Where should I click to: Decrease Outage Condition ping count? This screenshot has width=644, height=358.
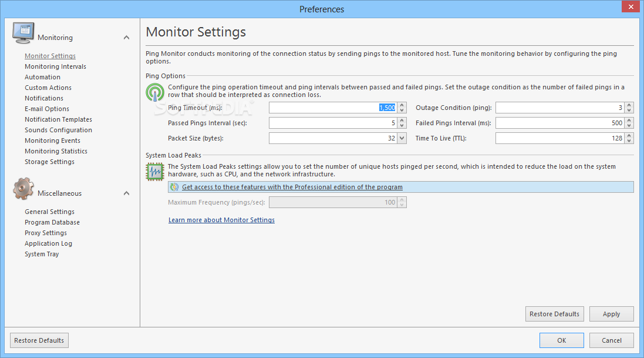pos(629,111)
